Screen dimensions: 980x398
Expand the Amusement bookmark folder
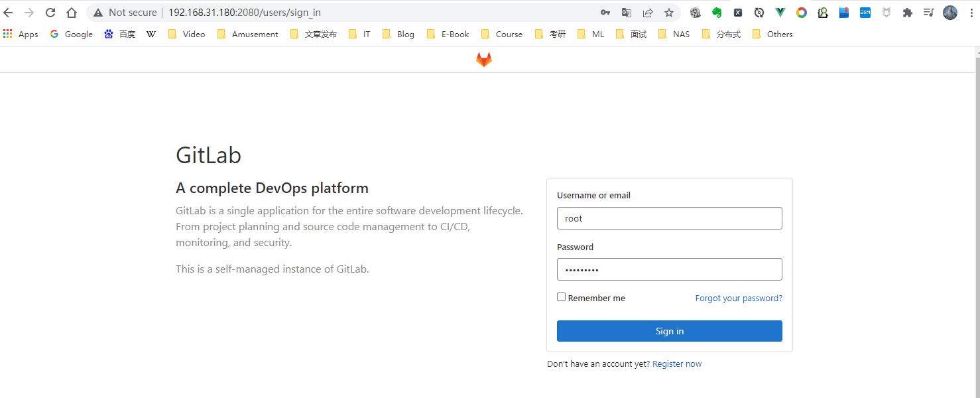pos(247,34)
